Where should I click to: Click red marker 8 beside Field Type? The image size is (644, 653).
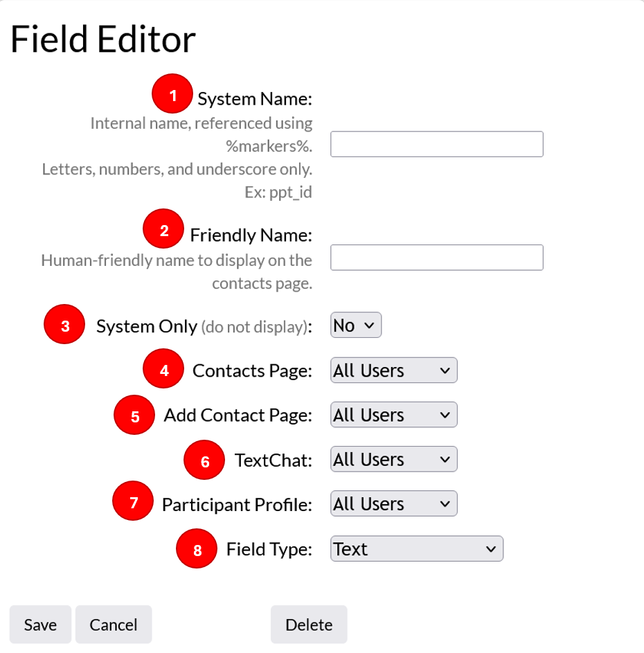pos(197,548)
